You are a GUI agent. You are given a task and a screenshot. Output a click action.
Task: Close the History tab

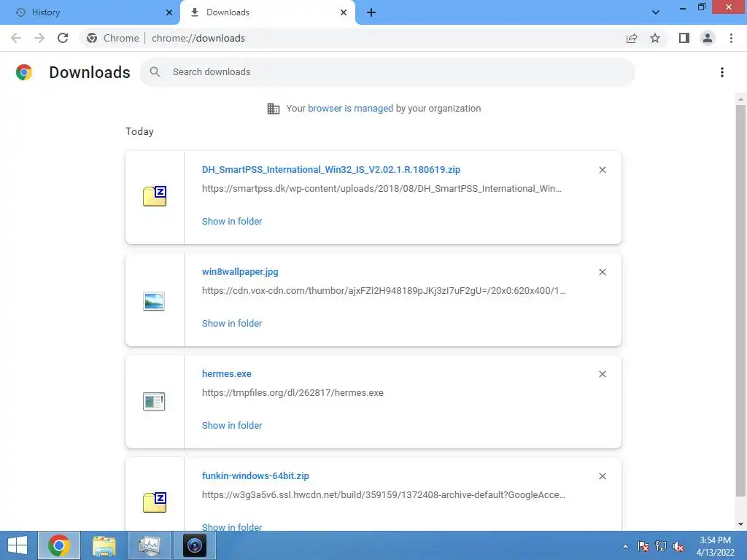coord(169,12)
